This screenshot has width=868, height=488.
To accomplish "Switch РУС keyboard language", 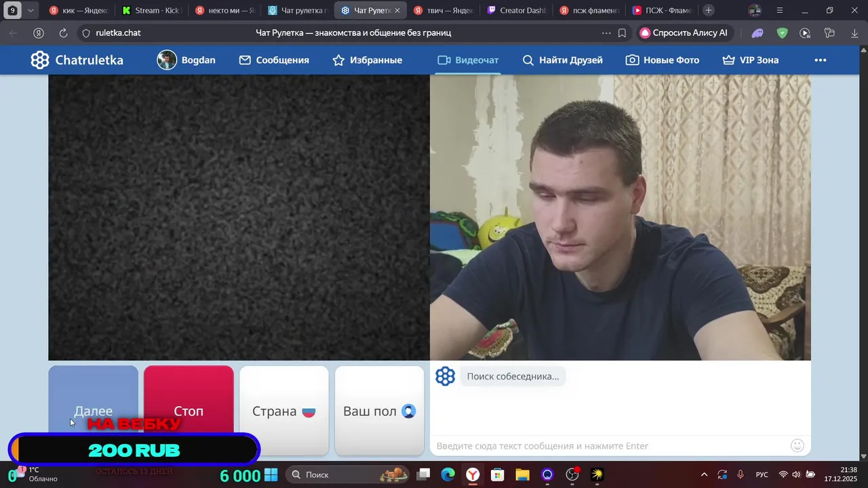I will [762, 474].
